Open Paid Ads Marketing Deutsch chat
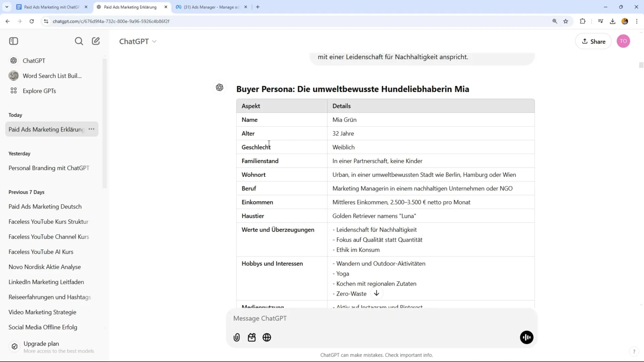Image resolution: width=644 pixels, height=362 pixels. pos(45,206)
